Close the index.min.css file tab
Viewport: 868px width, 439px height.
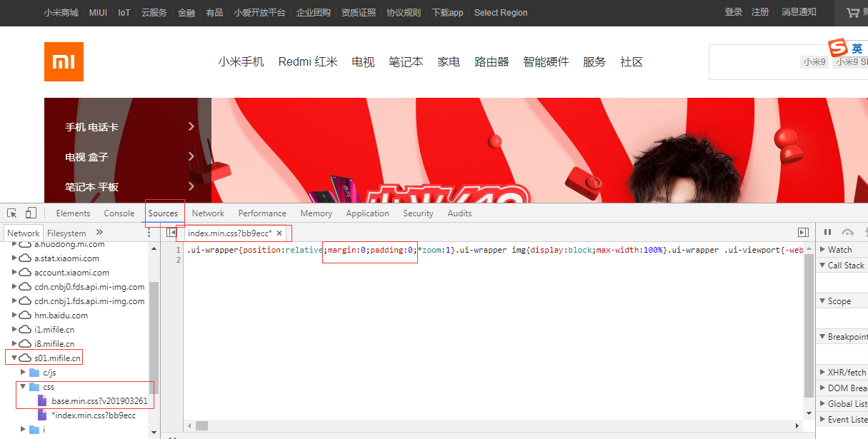[x=279, y=233]
